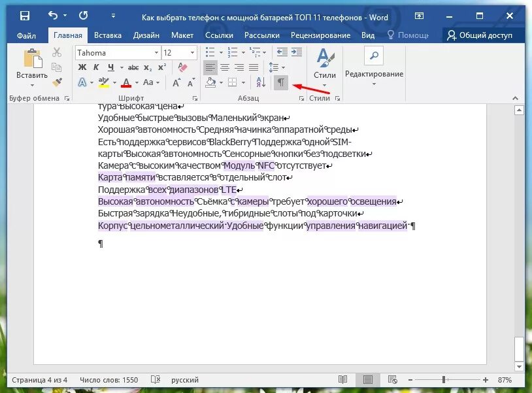Toggle bold Ж formatting
This screenshot has width=532, height=393.
82,67
